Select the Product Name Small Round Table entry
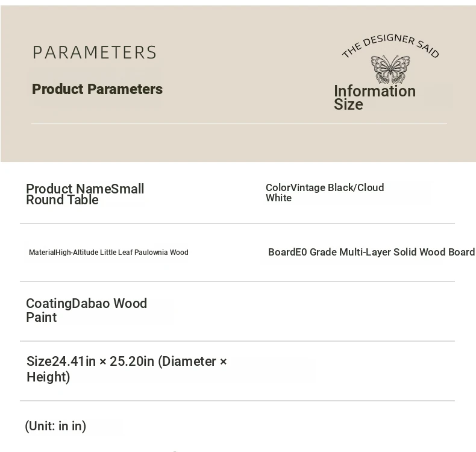476x452 pixels. (85, 194)
